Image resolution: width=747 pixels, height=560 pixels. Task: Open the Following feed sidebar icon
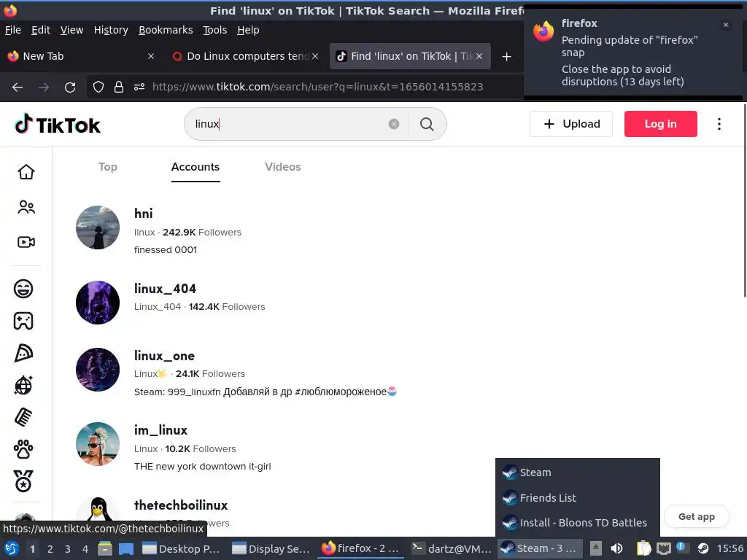tap(26, 207)
